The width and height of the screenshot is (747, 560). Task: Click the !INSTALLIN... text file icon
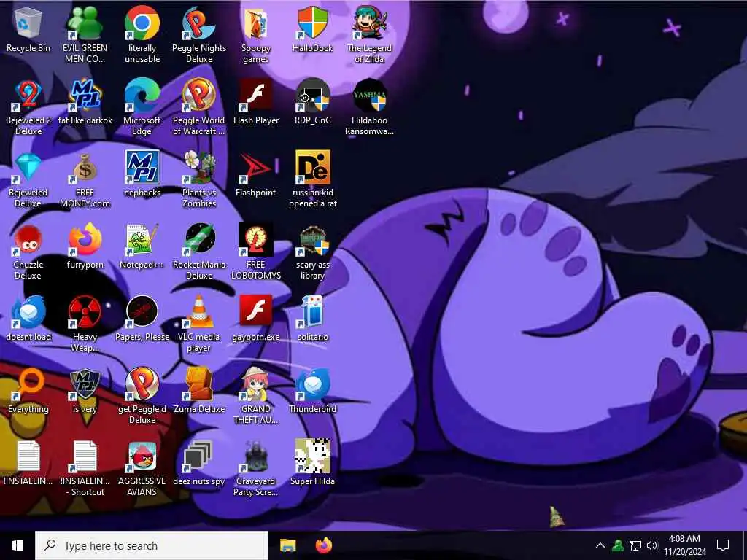(x=28, y=456)
